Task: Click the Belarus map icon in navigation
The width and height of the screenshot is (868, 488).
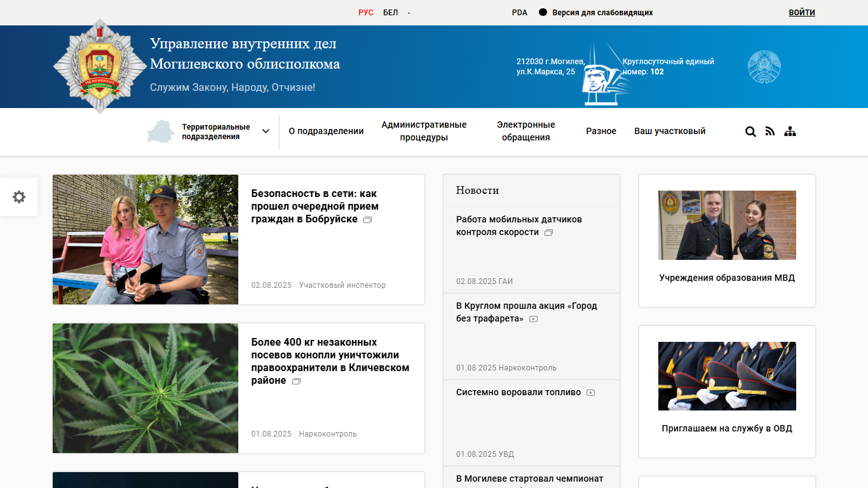Action: point(160,132)
